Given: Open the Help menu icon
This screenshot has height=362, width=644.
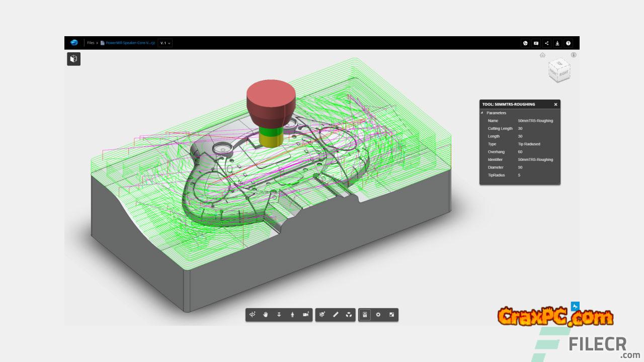Looking at the screenshot, I should click(568, 43).
